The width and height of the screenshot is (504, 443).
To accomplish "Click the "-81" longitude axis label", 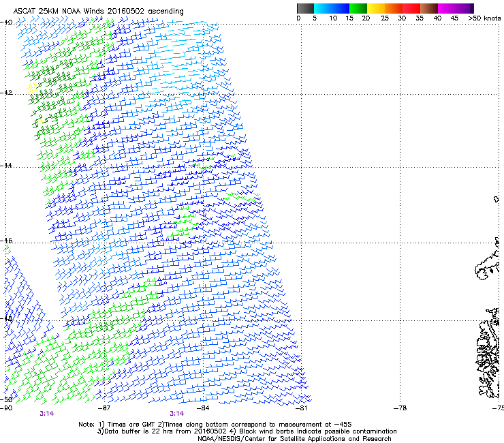I will (x=301, y=408).
